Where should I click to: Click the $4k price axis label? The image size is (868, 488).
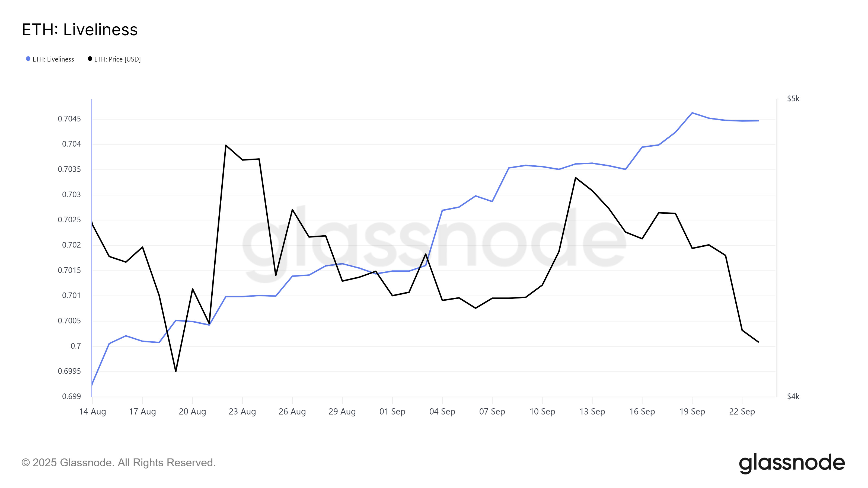[x=793, y=396]
